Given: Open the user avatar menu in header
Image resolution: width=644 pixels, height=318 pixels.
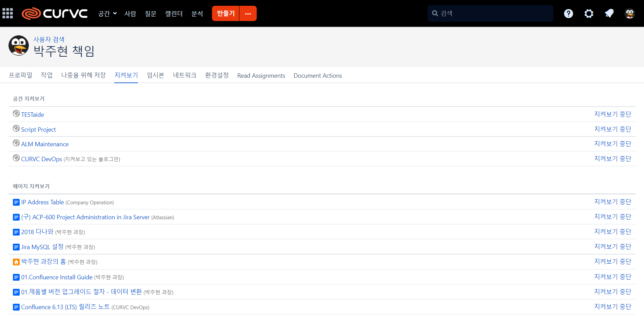Looking at the screenshot, I should [630, 14].
